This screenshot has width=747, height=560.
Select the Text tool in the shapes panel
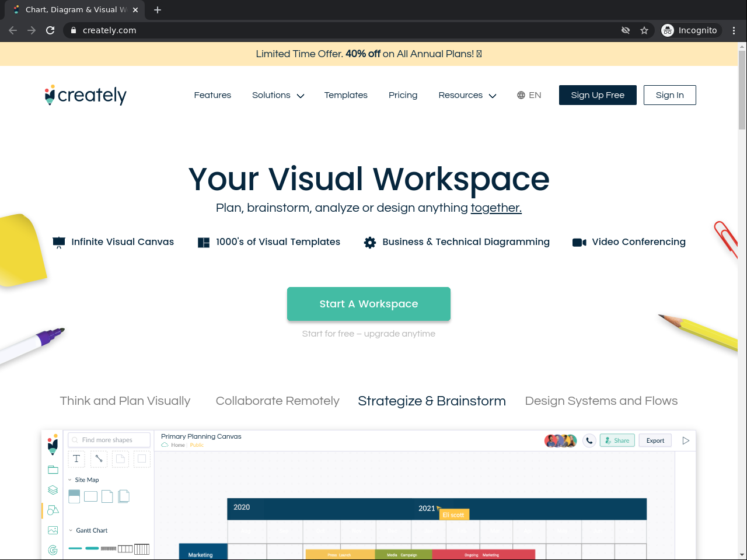point(76,459)
